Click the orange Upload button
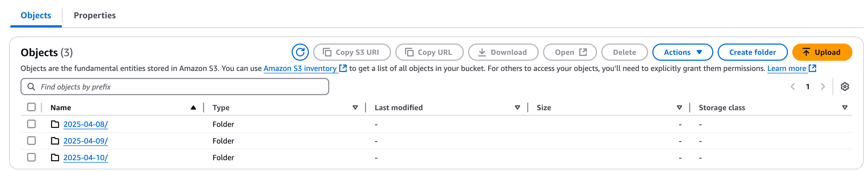Screen dimensions: 868x172 click(x=822, y=52)
